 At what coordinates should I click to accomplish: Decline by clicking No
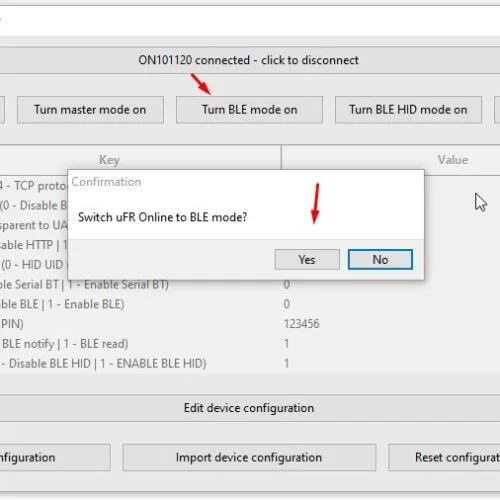coord(380,259)
